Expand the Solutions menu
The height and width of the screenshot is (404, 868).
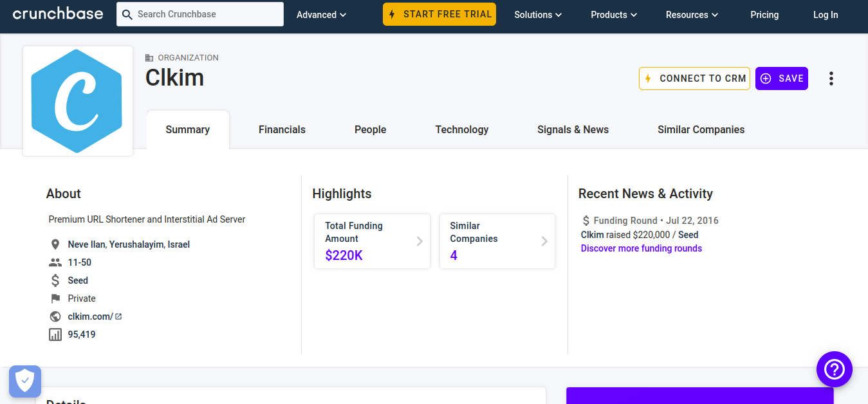(538, 15)
